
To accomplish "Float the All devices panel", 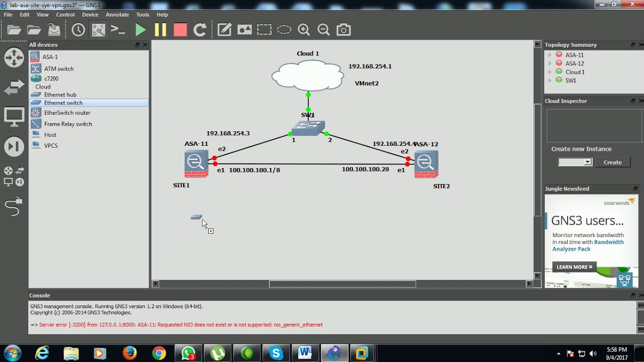I will [x=137, y=45].
